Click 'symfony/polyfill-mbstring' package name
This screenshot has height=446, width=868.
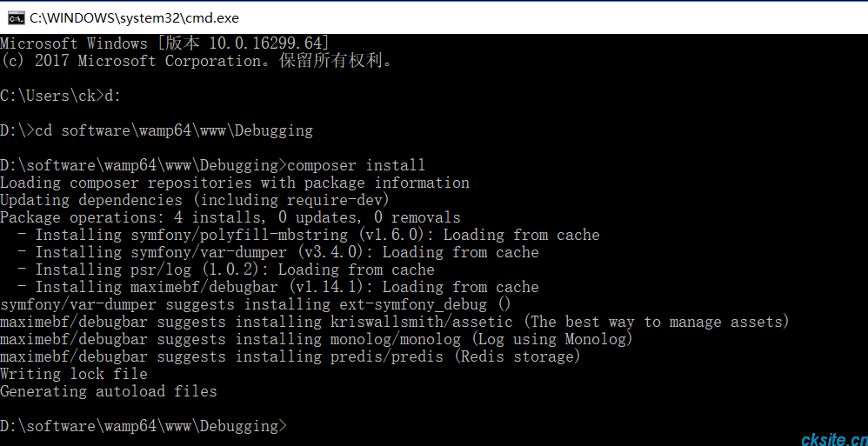click(240, 236)
